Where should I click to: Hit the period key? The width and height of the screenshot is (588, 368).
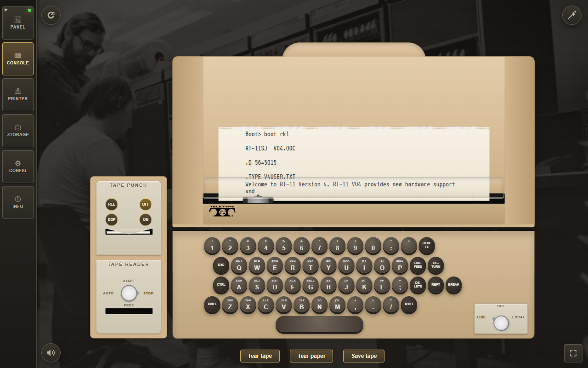373,304
